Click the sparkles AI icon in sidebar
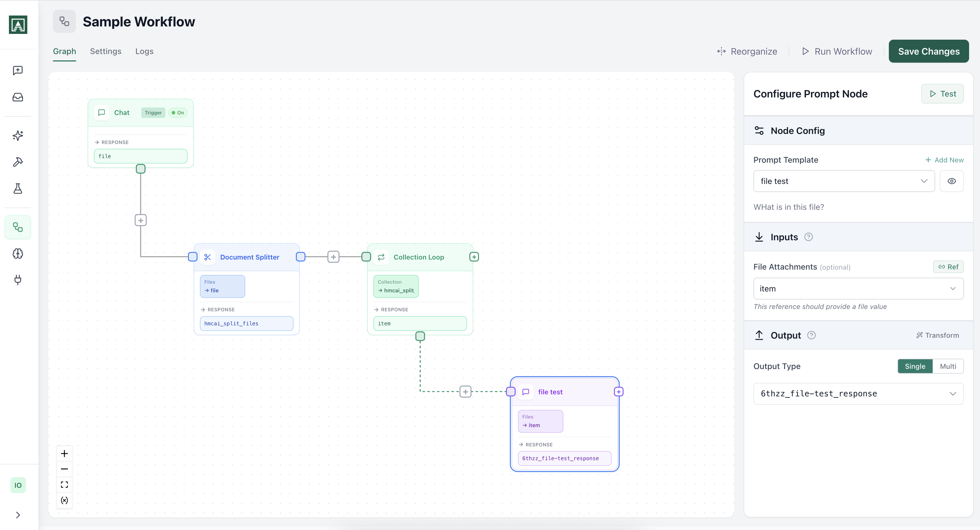Screen dimensions: 980x530 18,135
